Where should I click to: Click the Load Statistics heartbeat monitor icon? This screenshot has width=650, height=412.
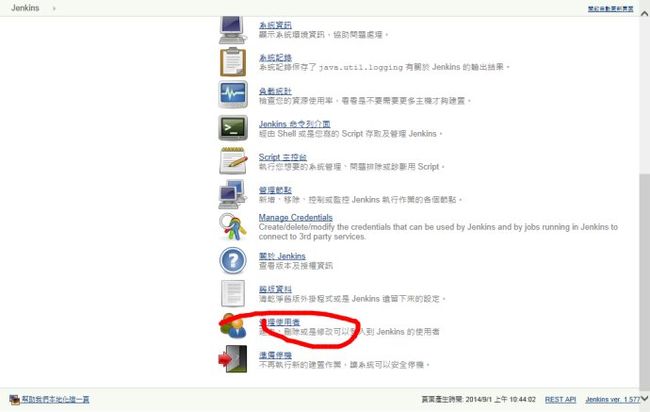pos(233,95)
